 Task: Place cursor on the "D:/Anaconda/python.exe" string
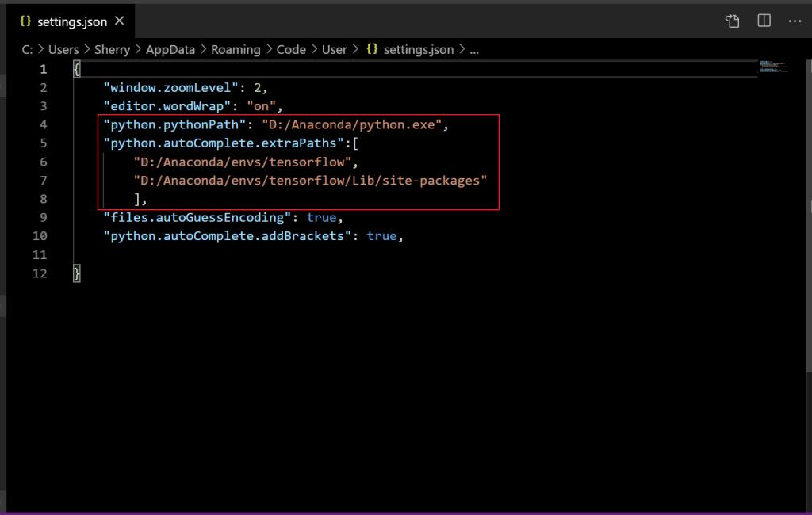click(x=355, y=124)
